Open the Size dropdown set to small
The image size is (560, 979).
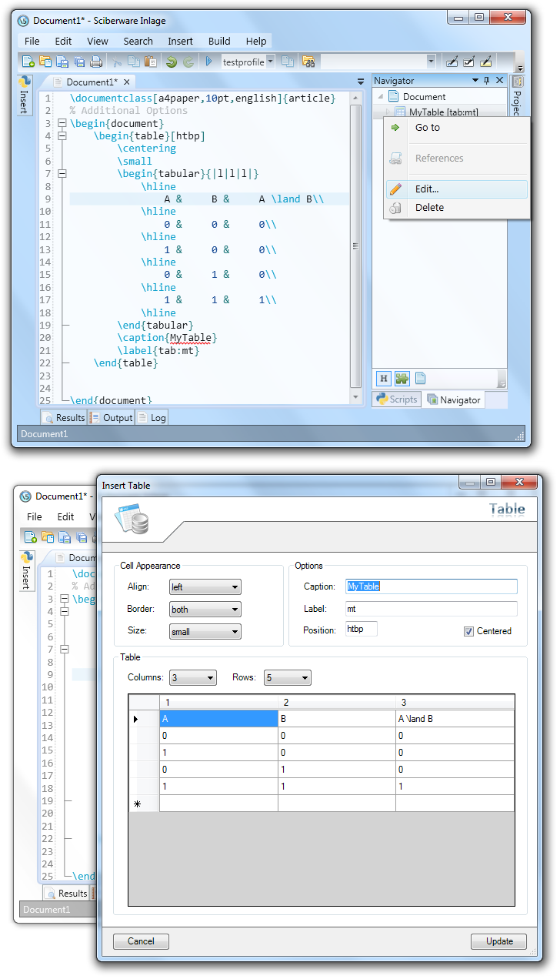(x=235, y=632)
